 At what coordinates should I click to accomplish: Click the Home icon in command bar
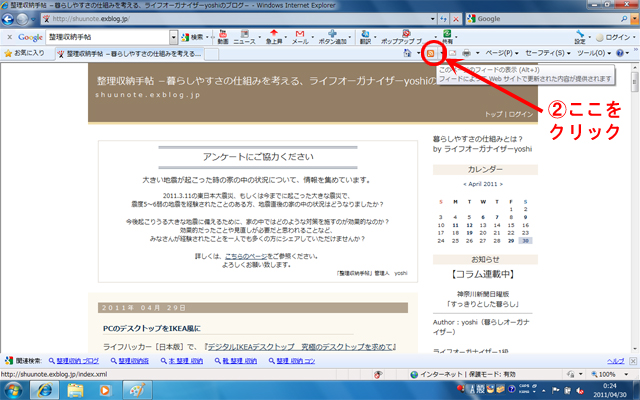pos(407,53)
